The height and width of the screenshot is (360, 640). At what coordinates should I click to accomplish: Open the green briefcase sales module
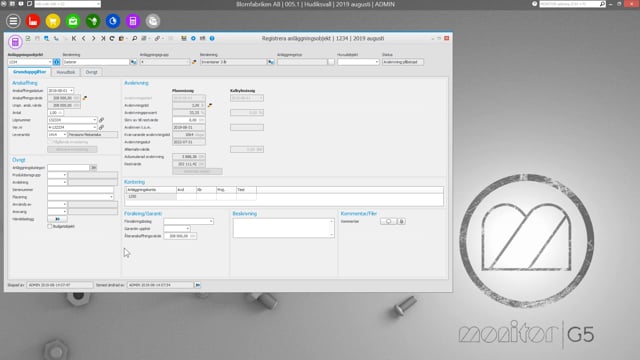[73, 21]
